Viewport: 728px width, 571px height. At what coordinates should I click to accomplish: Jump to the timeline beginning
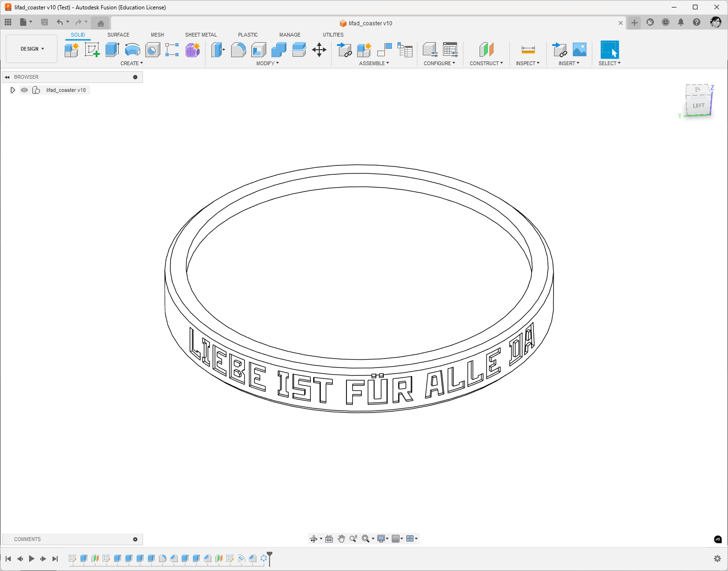coord(8,558)
